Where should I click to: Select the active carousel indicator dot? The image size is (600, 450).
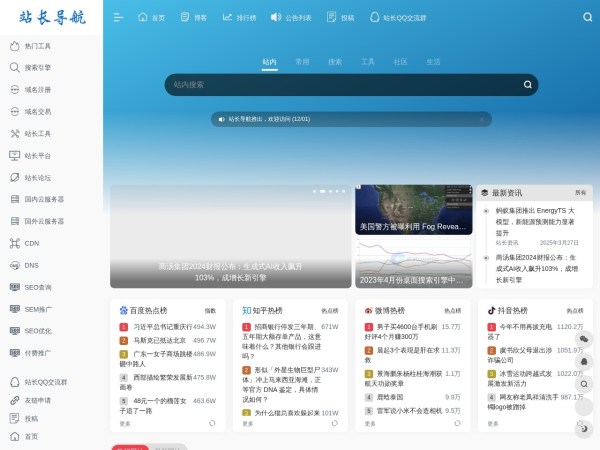click(322, 191)
